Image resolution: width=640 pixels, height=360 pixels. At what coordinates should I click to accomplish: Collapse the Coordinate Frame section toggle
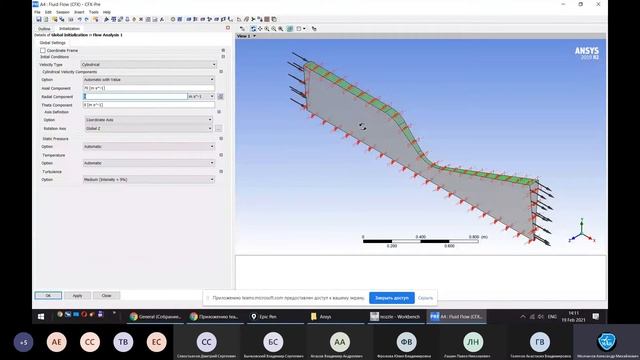tap(223, 50)
